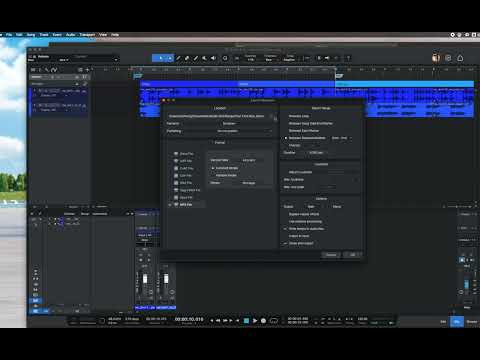Open the Bit Rate dropdown in Format settings

pos(249,183)
